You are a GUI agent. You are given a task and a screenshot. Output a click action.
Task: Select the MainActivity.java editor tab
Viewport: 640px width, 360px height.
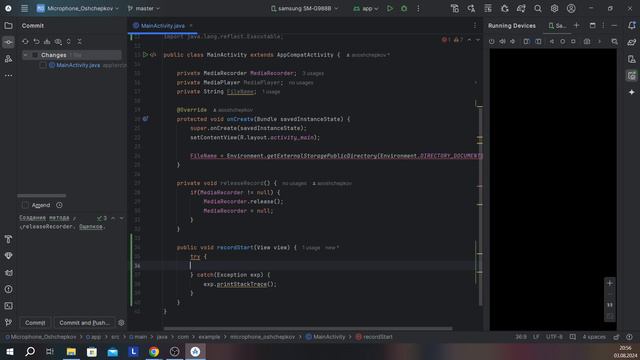(162, 25)
